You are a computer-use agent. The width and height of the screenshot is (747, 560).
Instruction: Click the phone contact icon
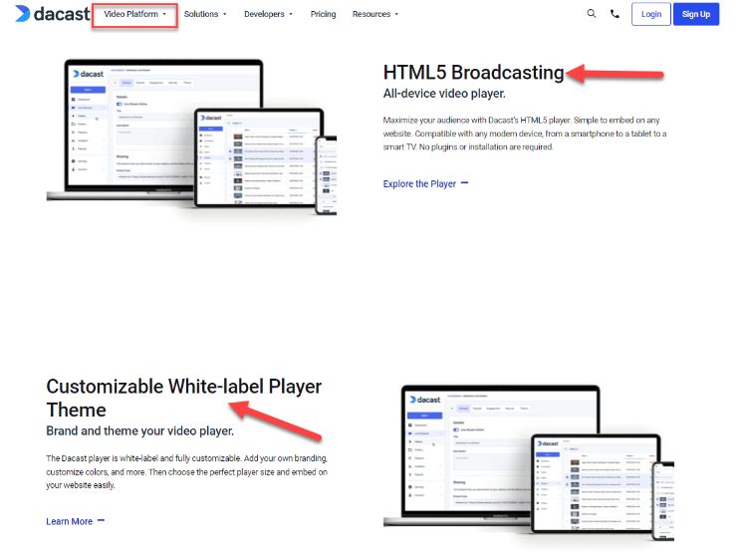point(615,14)
